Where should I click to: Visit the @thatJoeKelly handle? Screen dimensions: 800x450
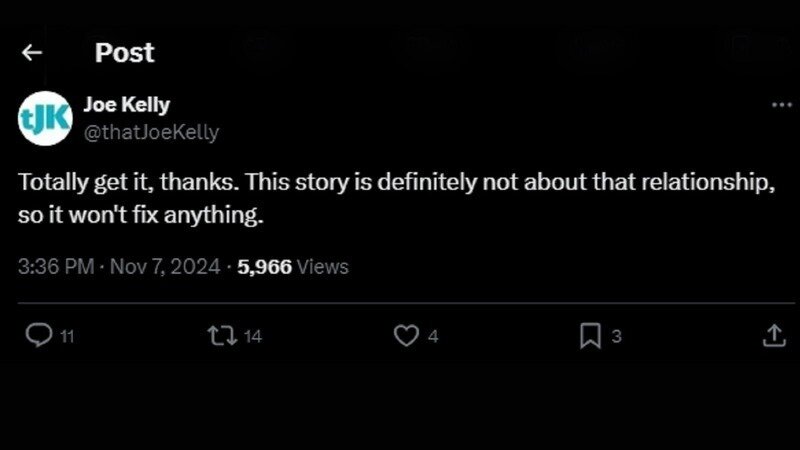click(151, 132)
